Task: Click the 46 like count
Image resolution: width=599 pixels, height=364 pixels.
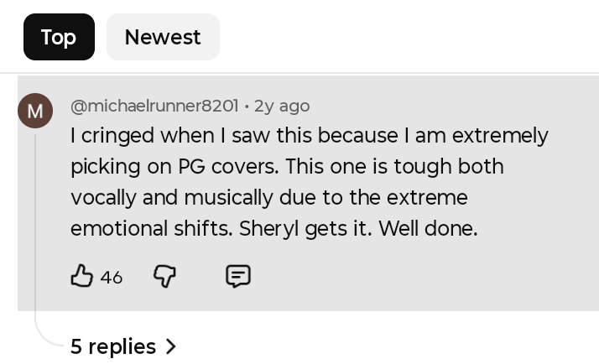Action: [x=112, y=277]
